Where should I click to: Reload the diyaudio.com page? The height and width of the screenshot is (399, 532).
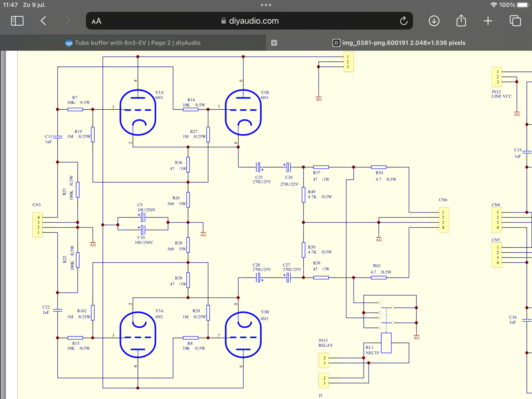404,21
